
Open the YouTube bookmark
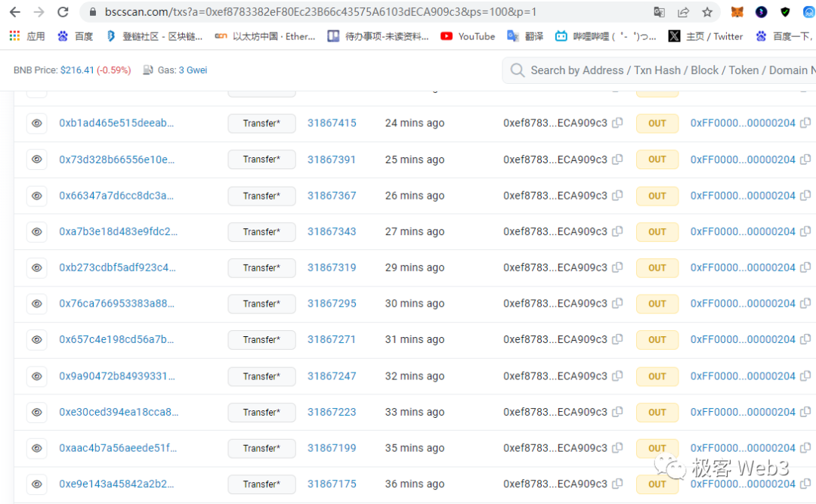[468, 36]
